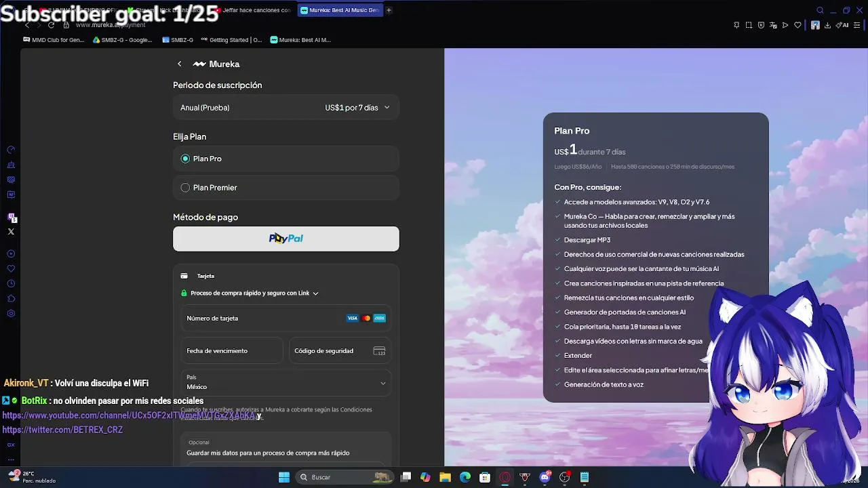This screenshot has height=488, width=868.
Task: Open the X (Twitter) icon in Opera sidebar
Action: (x=11, y=232)
